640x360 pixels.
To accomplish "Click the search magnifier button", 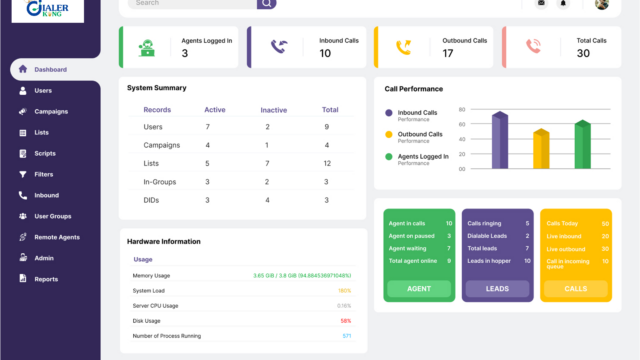I will tap(267, 4).
